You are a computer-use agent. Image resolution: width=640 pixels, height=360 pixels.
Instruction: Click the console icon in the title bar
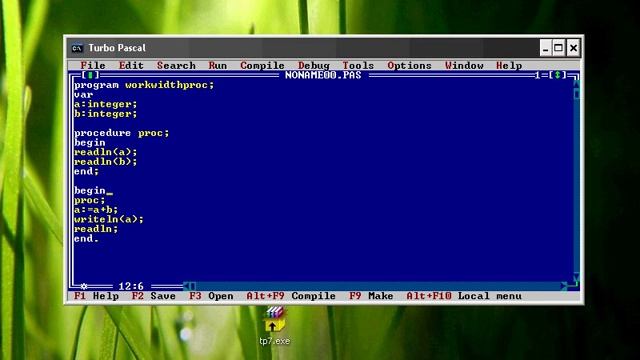pos(77,48)
